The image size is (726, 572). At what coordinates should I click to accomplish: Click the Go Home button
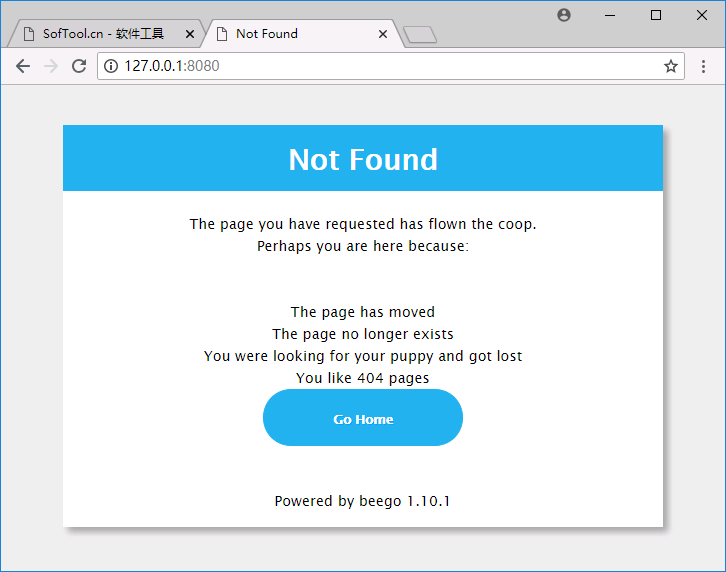pyautogui.click(x=363, y=418)
